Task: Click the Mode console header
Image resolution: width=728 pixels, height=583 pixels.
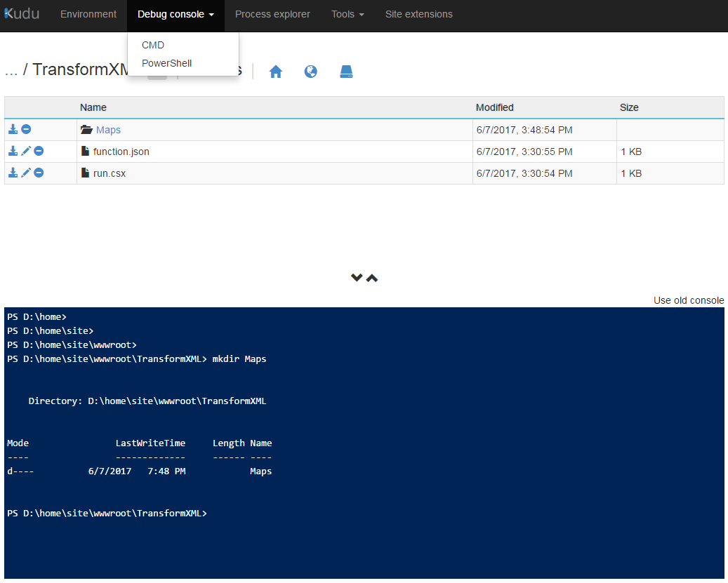Action: 18,443
